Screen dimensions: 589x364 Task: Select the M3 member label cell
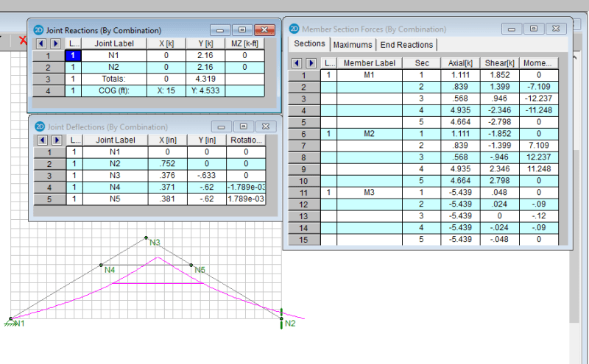coord(370,192)
